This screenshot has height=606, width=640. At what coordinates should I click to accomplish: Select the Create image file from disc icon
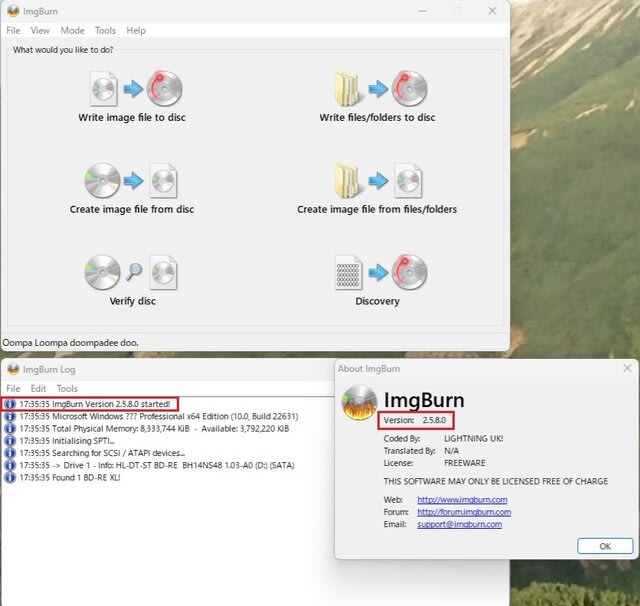[131, 180]
